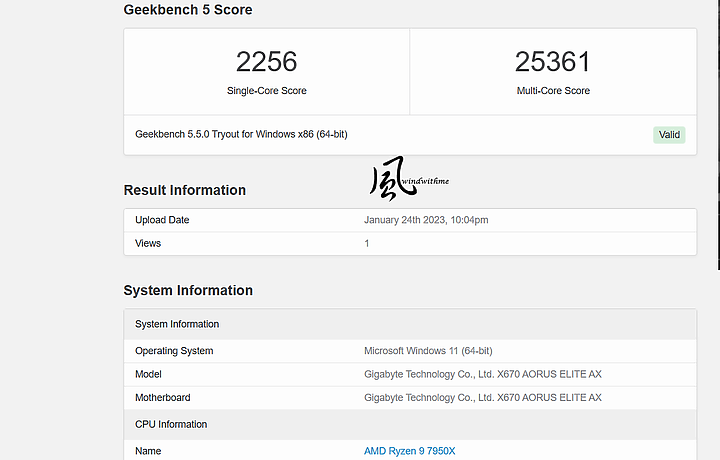Click the Model row label
720x460 pixels.
coord(148,374)
